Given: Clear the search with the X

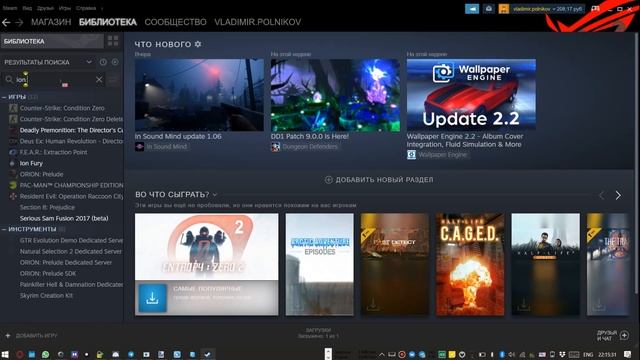Looking at the screenshot, I should pos(99,80).
